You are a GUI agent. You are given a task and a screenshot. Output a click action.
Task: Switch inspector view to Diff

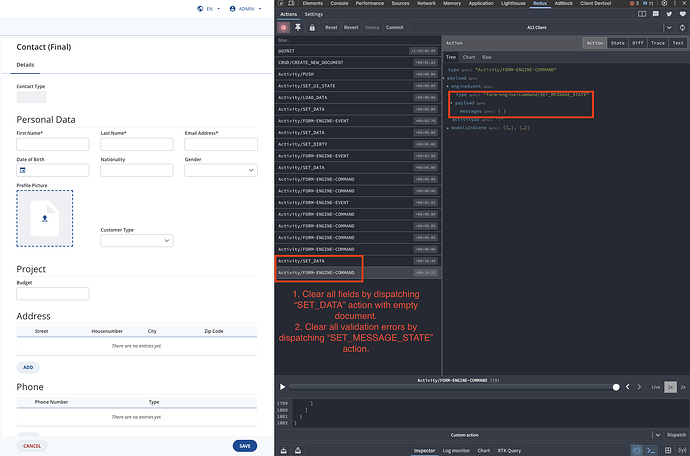click(x=638, y=43)
